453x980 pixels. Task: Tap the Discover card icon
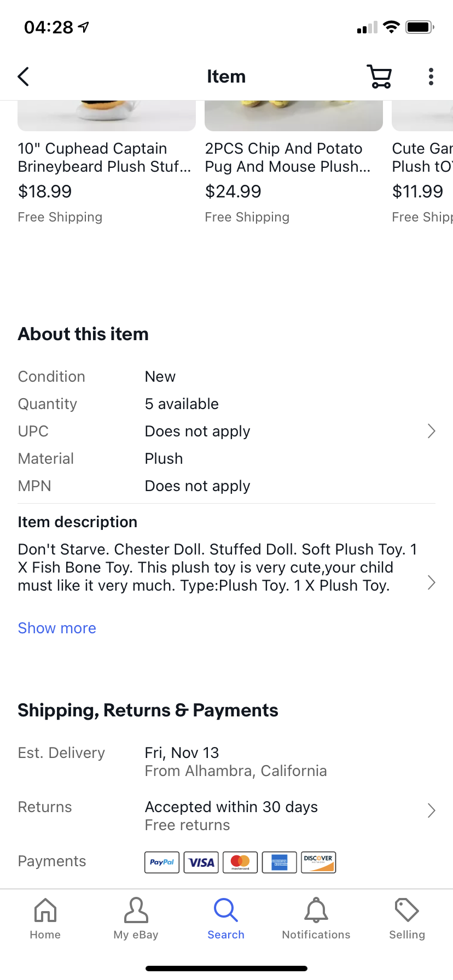pos(318,862)
